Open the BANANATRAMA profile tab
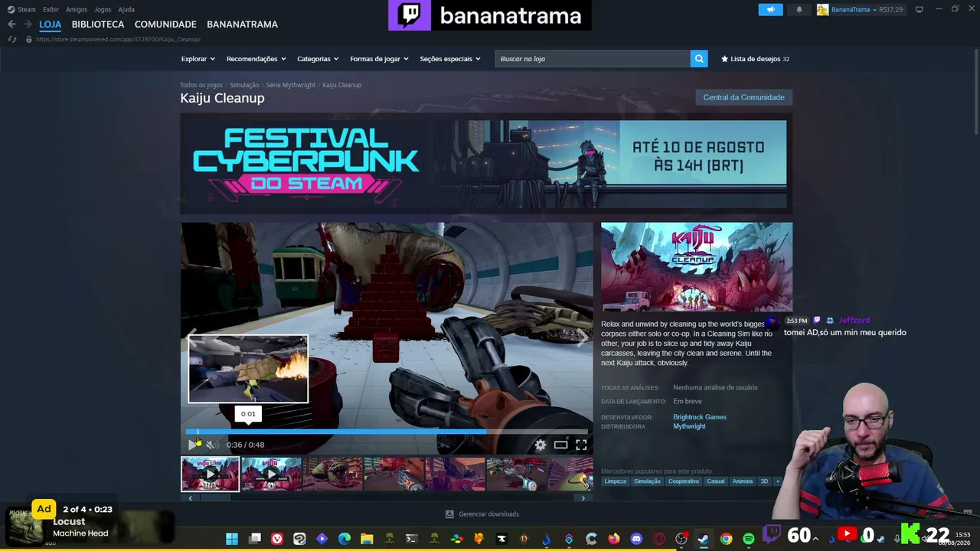Image resolution: width=980 pixels, height=551 pixels. tap(242, 24)
